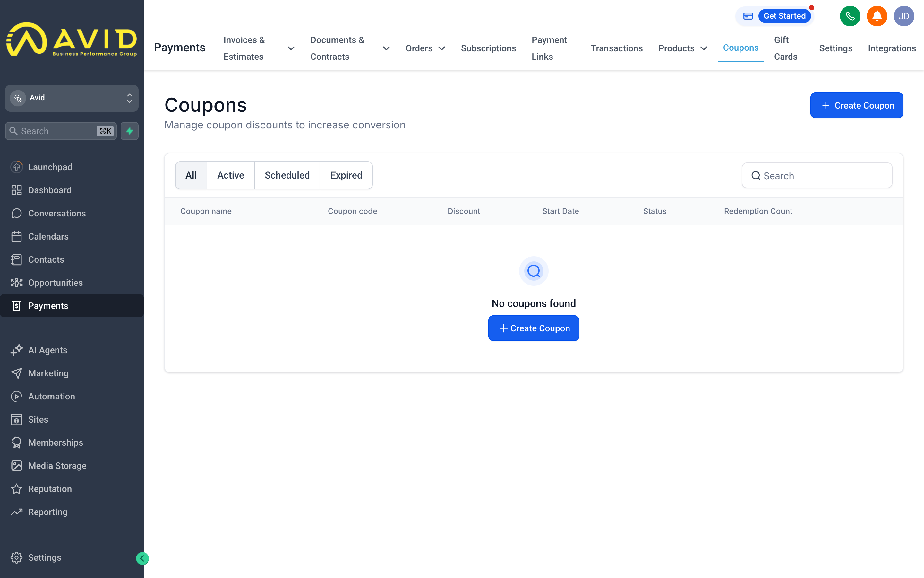Click the top-right Create Coupon button
Viewport: 924px width, 578px height.
(x=856, y=105)
